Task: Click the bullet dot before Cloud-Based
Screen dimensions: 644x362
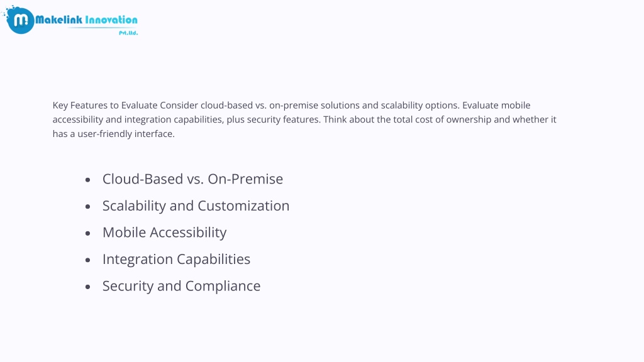Action: (87, 180)
